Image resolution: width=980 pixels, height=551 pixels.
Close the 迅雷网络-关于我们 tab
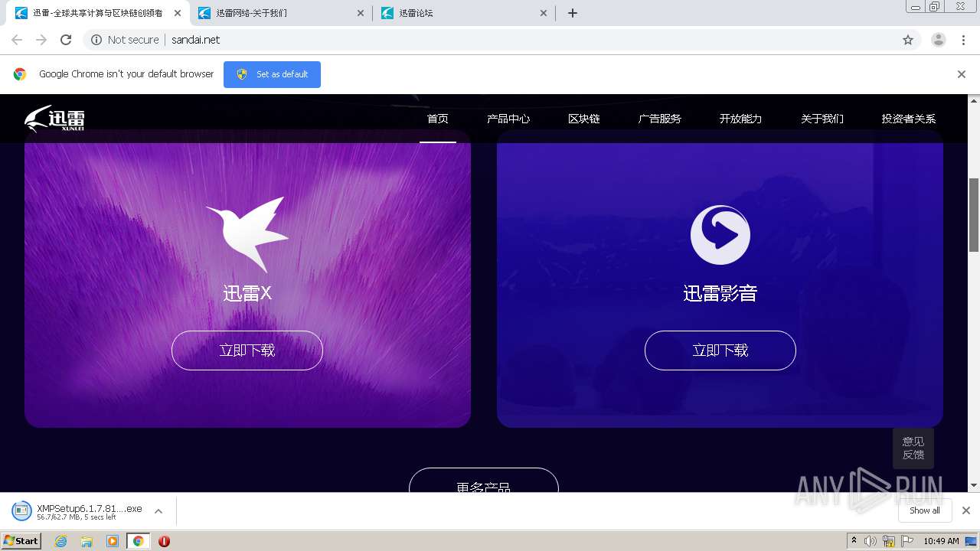coord(361,13)
